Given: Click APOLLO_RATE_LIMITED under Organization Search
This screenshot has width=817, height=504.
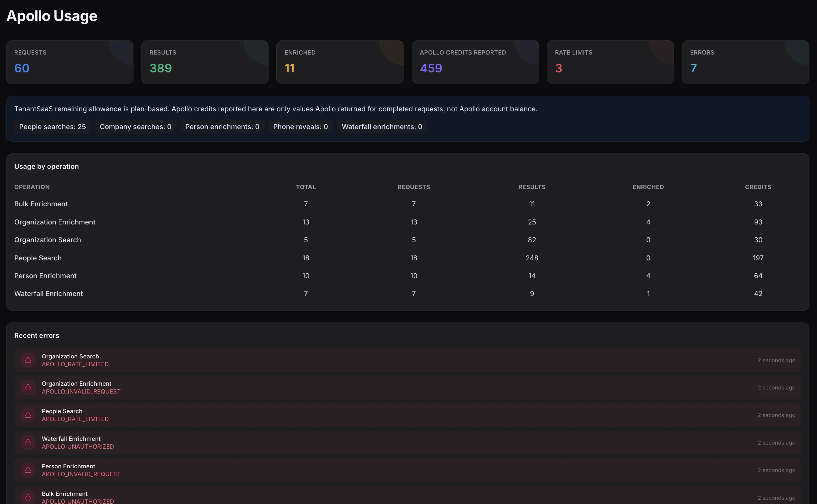Looking at the screenshot, I should (75, 364).
